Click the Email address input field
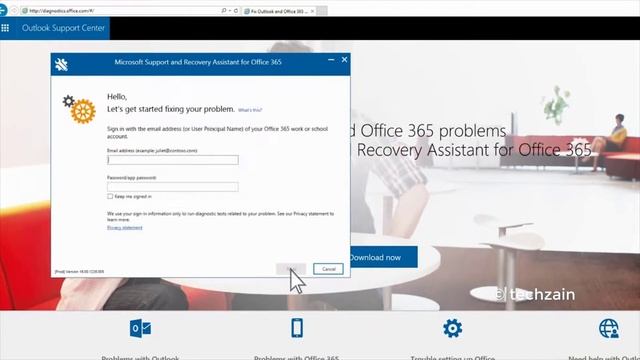 point(173,160)
